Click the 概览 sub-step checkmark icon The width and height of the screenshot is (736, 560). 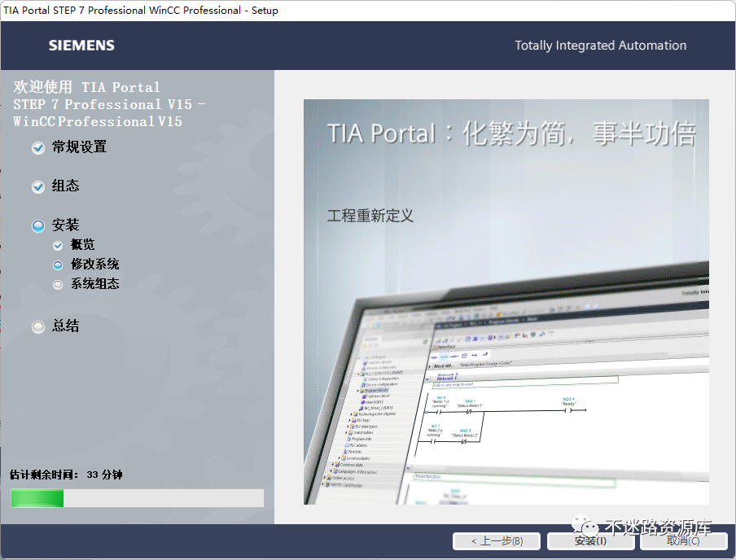point(58,246)
